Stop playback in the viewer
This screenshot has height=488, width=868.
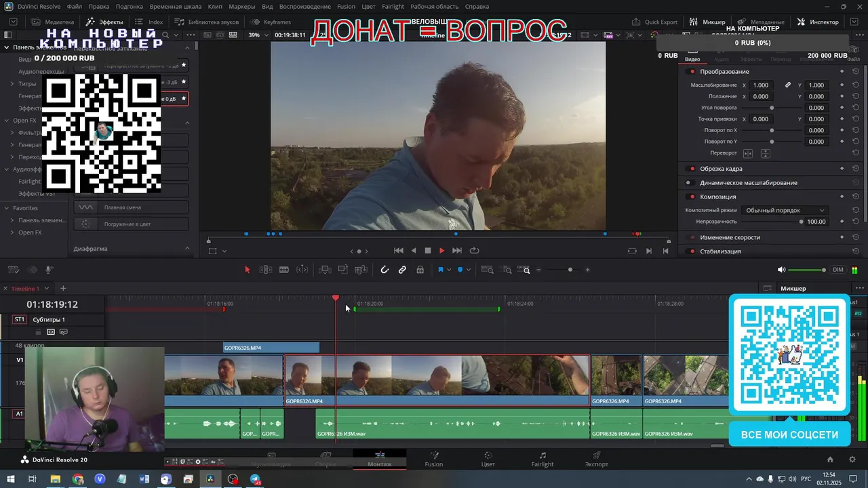pyautogui.click(x=428, y=251)
